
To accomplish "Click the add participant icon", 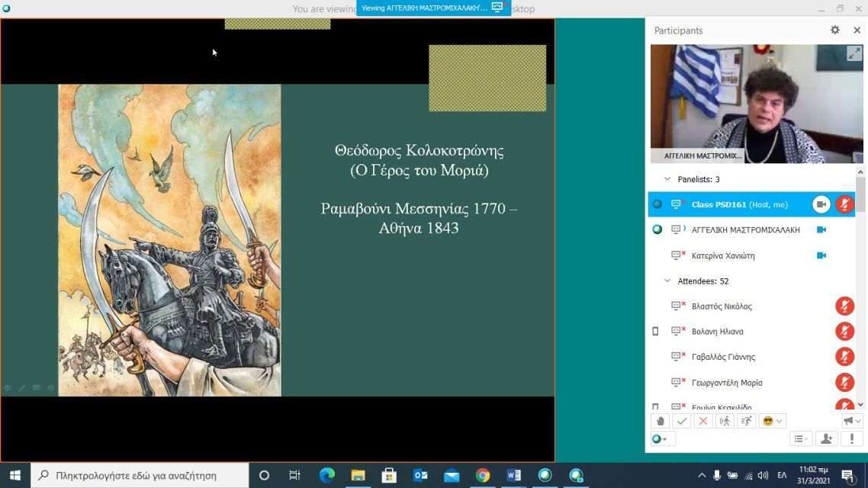I will 826,438.
